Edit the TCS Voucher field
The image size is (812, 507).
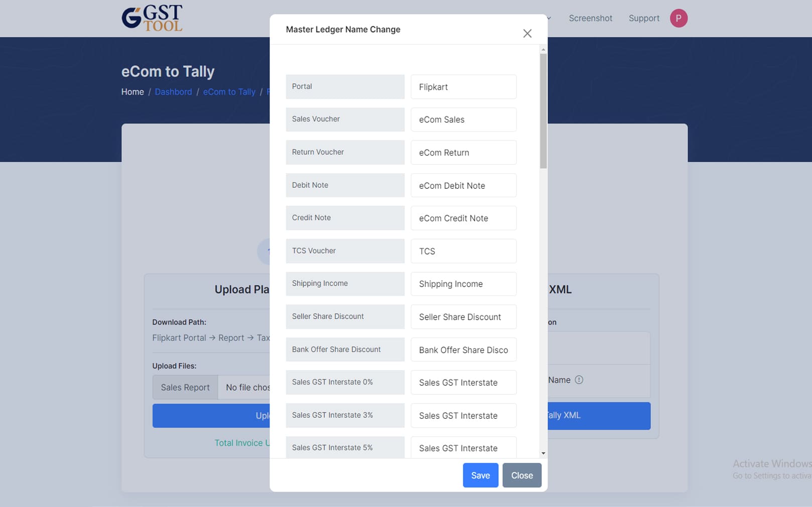[x=463, y=251]
